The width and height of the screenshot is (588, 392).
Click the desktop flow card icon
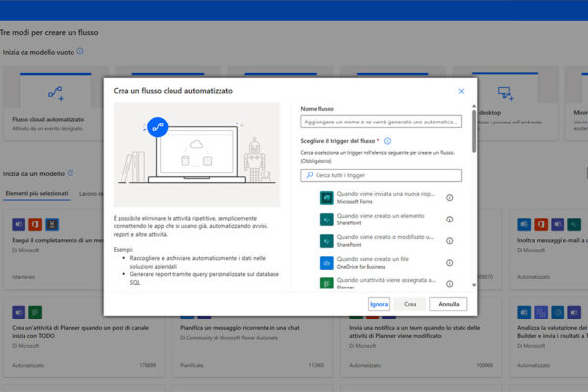pyautogui.click(x=505, y=93)
